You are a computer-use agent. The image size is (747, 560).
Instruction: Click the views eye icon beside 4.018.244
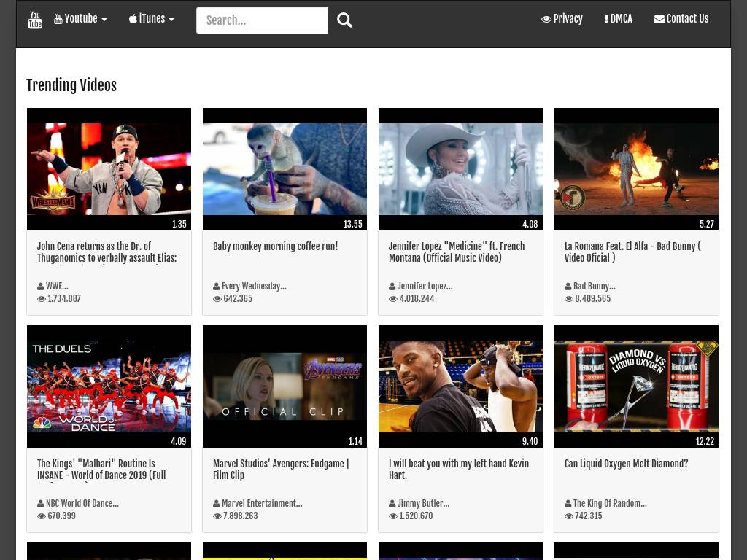(393, 299)
